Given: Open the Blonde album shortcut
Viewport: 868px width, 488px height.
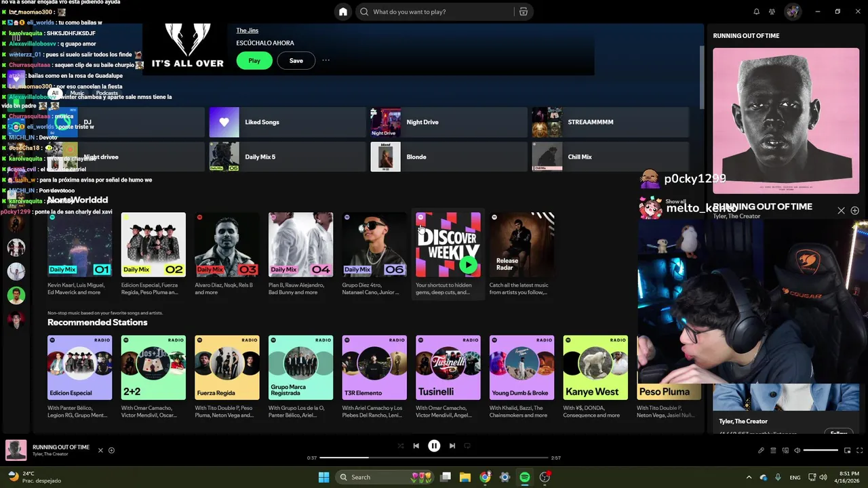Looking at the screenshot, I should pos(449,157).
